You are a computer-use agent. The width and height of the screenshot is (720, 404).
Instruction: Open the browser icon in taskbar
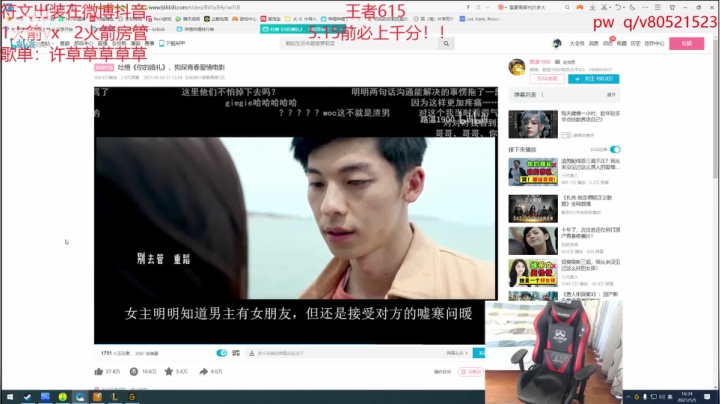(x=80, y=397)
